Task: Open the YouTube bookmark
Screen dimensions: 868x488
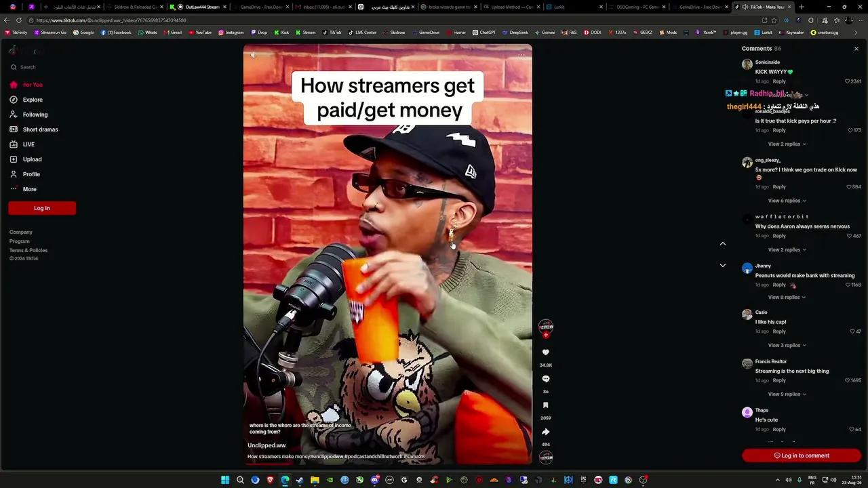Action: (x=200, y=33)
